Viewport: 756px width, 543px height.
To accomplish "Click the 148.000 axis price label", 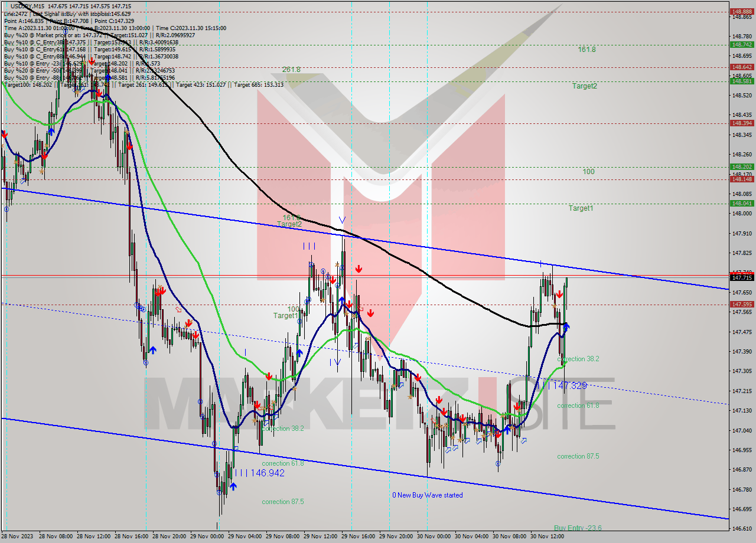I will pyautogui.click(x=742, y=214).
